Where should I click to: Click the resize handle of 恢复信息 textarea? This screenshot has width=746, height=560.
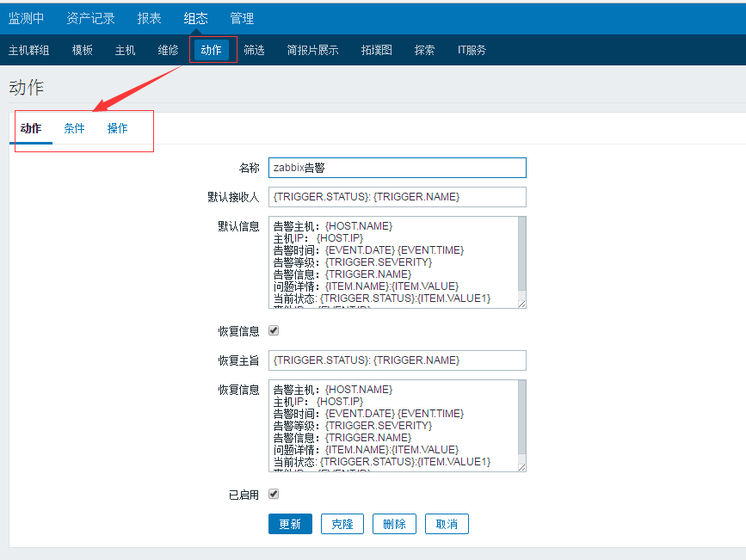(522, 468)
